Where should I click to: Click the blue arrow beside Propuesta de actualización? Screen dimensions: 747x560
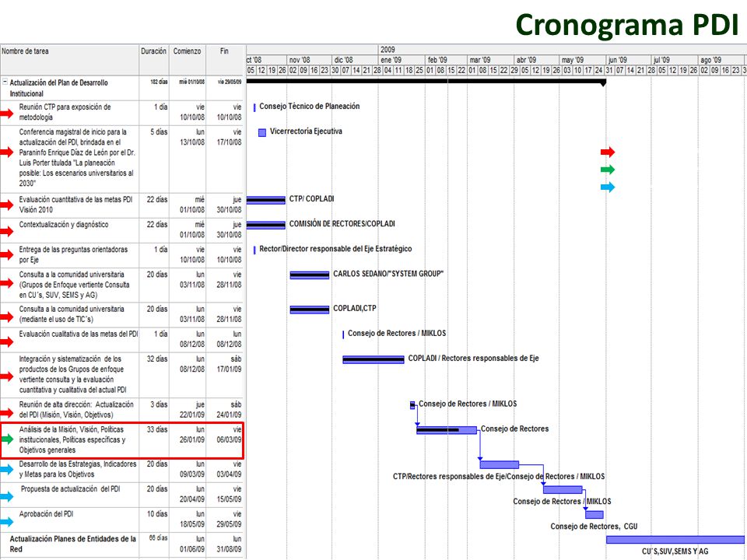7,497
